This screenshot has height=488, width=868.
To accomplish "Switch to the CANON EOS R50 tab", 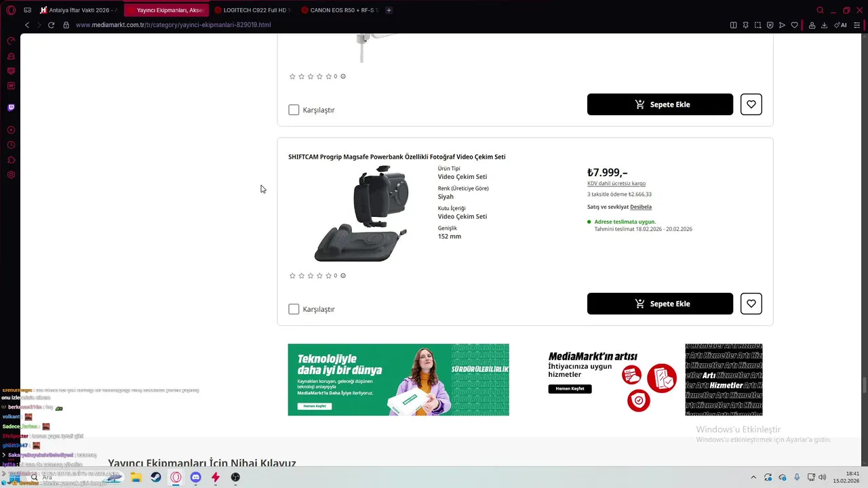I will coord(338,10).
